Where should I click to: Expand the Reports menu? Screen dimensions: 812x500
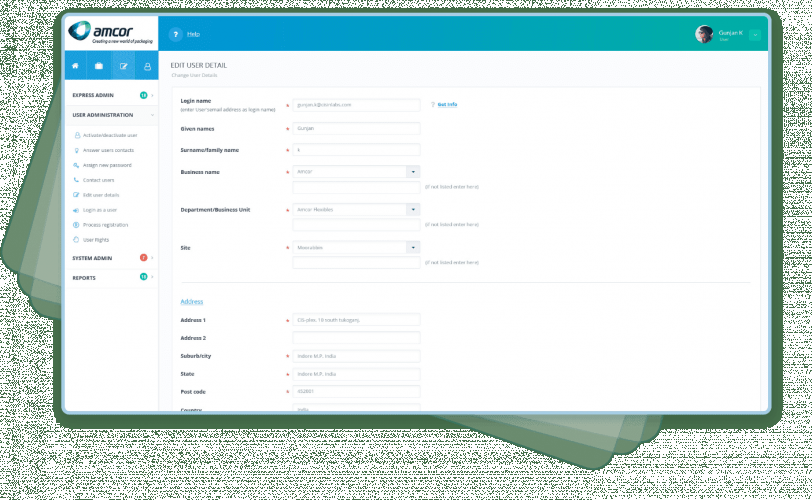[111, 277]
